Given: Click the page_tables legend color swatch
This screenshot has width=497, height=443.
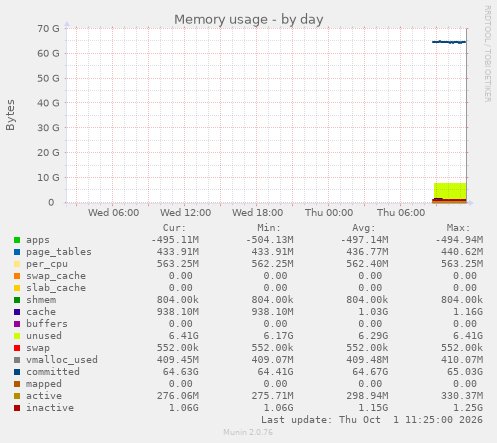Looking at the screenshot, I should click(x=17, y=252).
